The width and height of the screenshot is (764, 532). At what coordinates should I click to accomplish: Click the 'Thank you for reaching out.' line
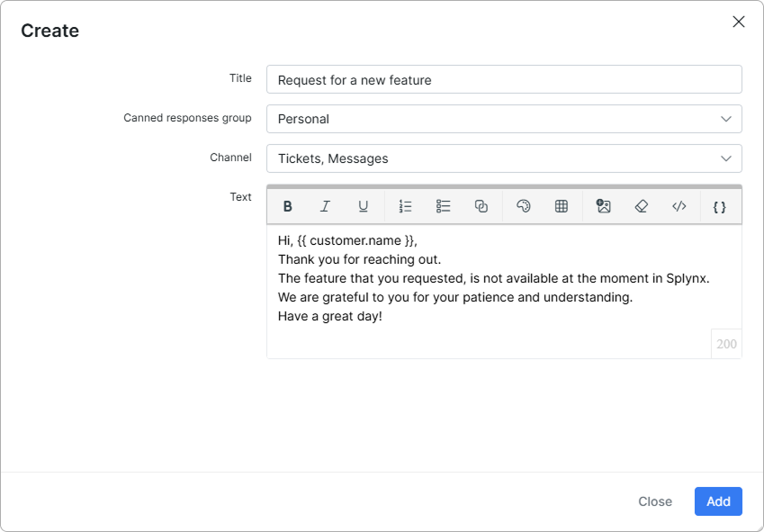(359, 259)
